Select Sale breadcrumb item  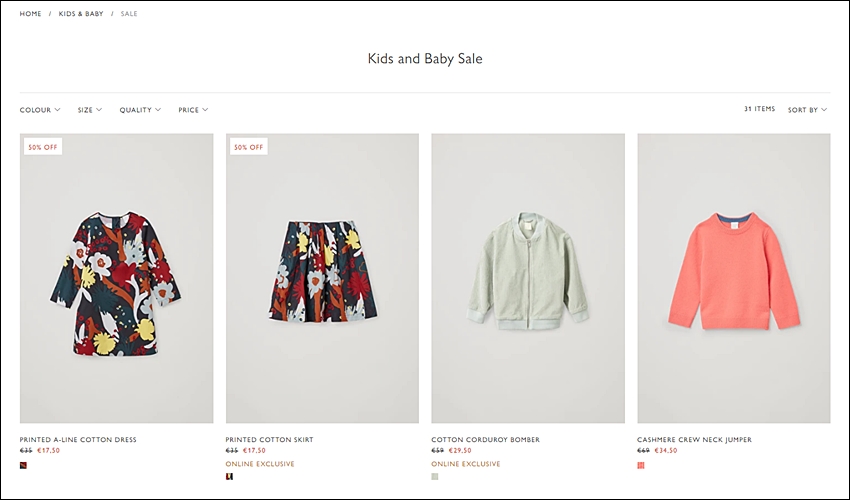click(129, 14)
